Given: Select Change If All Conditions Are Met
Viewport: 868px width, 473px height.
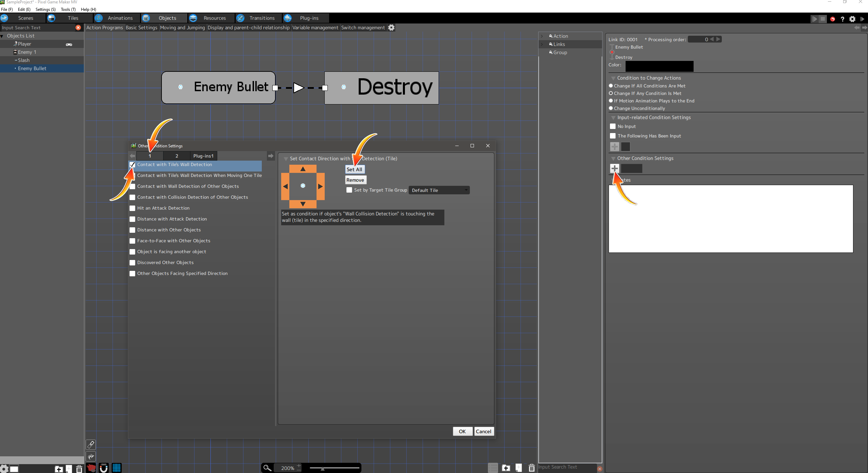Looking at the screenshot, I should [x=611, y=86].
